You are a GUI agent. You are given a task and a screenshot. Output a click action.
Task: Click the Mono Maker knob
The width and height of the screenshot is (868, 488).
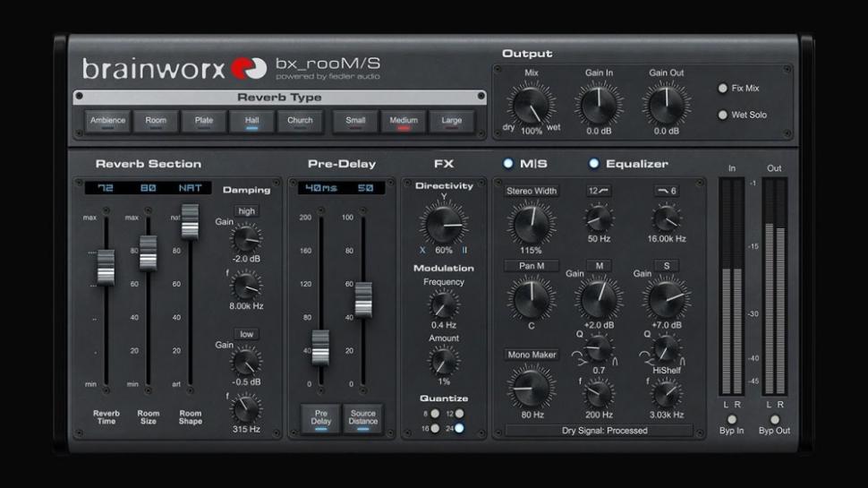coord(531,387)
